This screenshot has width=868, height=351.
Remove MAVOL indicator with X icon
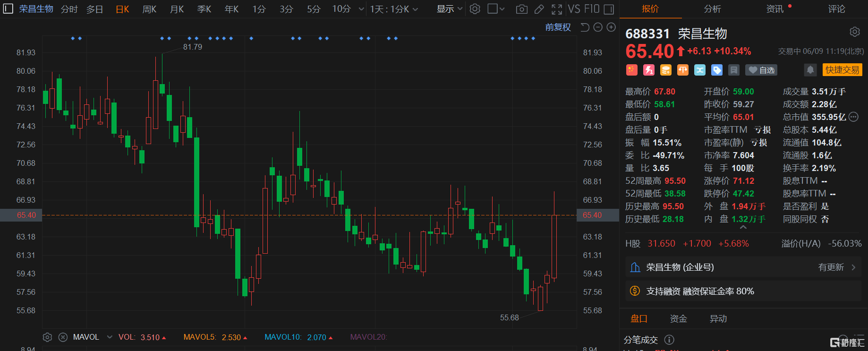[x=63, y=337]
